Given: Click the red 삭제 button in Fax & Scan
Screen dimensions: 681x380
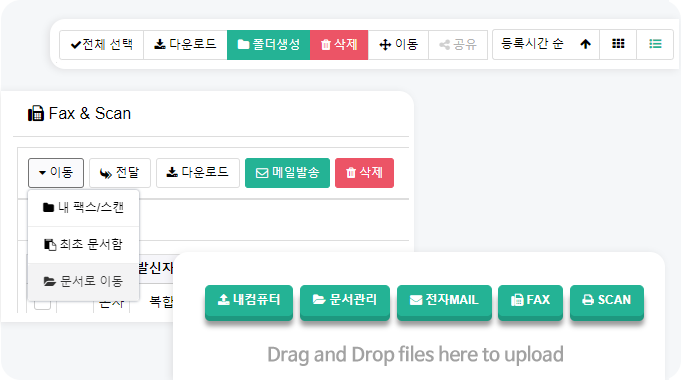Looking at the screenshot, I should (364, 173).
